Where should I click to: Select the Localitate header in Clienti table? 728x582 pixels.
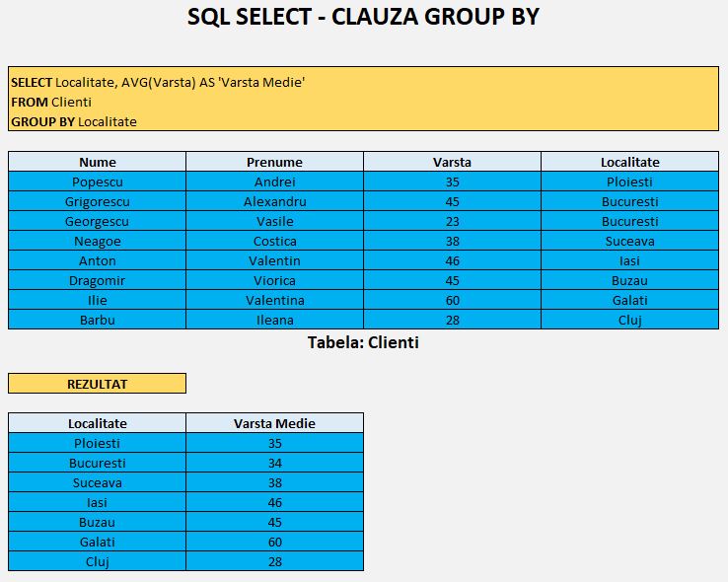(x=630, y=162)
